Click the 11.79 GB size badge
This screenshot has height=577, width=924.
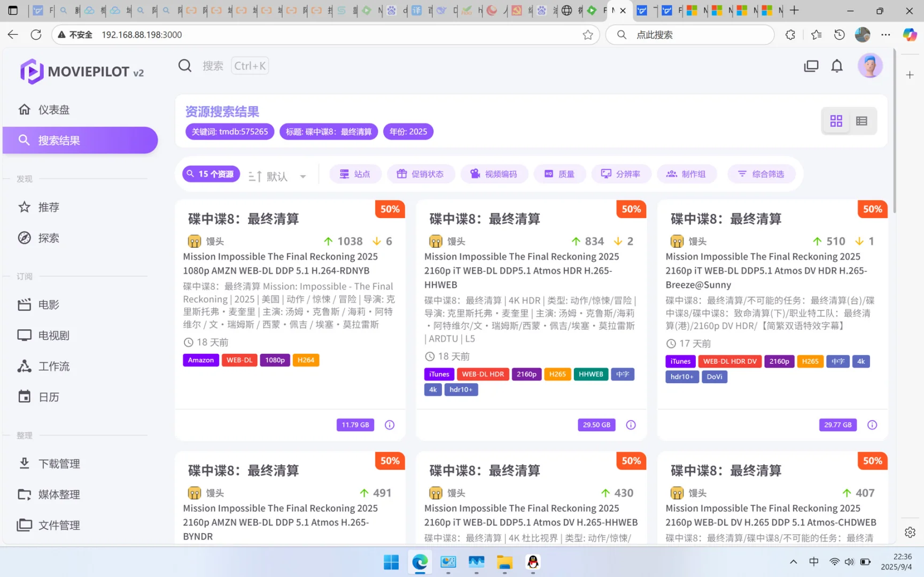coord(355,425)
